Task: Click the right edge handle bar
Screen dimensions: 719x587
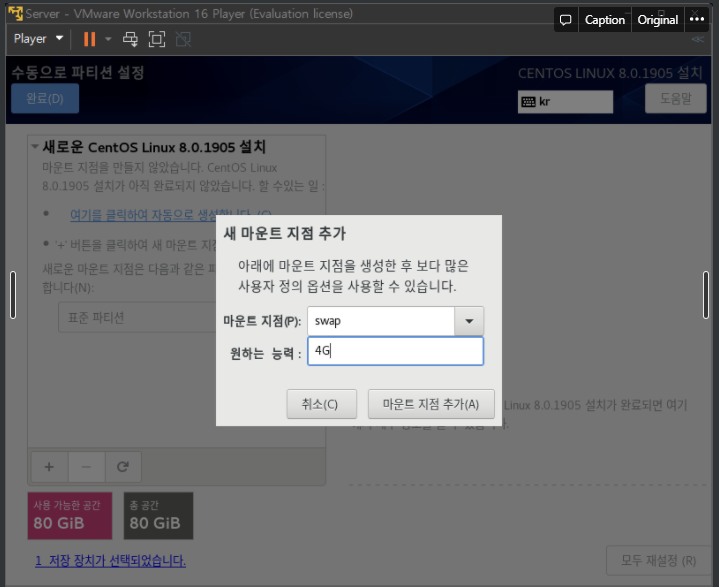Action: 706,295
